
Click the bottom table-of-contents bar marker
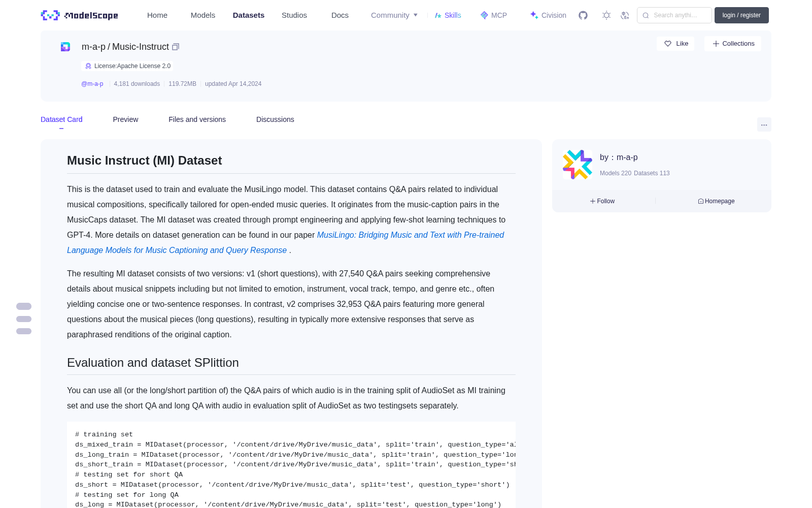click(24, 331)
